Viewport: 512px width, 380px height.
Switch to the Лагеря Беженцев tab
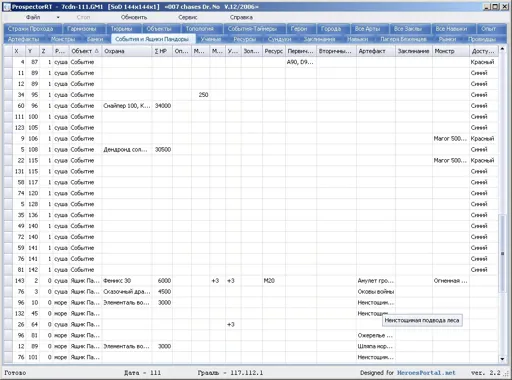(403, 39)
